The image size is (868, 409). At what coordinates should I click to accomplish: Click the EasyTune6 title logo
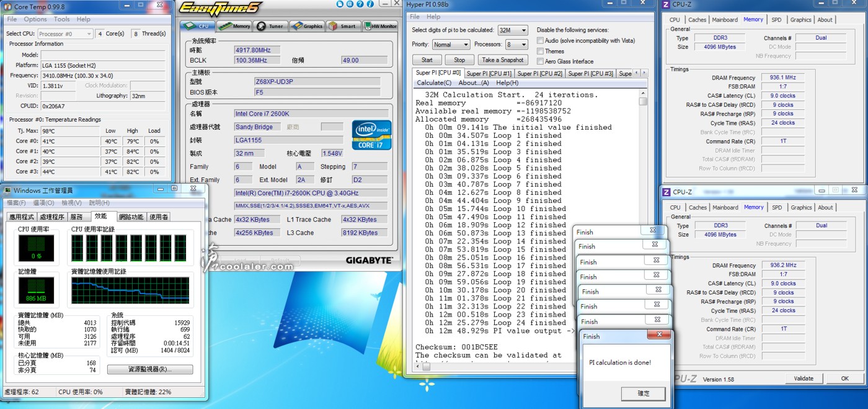220,8
